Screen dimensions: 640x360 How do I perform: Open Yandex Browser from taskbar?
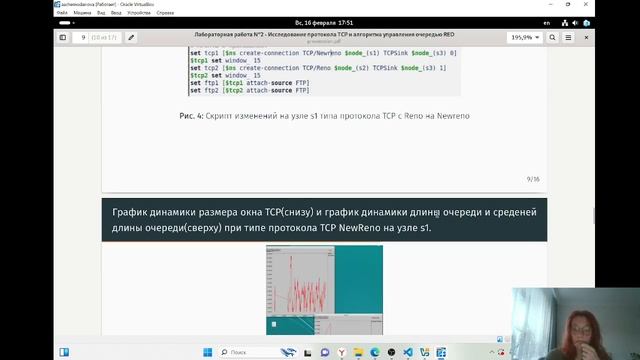point(342,352)
